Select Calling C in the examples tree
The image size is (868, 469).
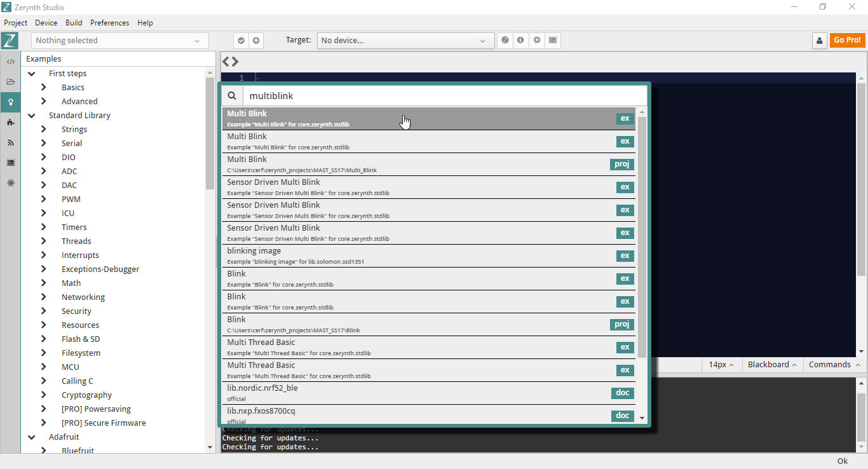click(x=78, y=381)
